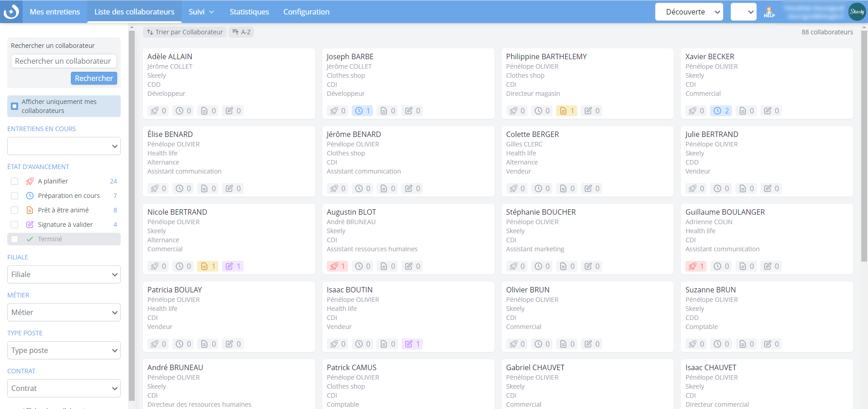
Task: Click Augustin BLOT's rocket to-plan badge
Action: (337, 266)
